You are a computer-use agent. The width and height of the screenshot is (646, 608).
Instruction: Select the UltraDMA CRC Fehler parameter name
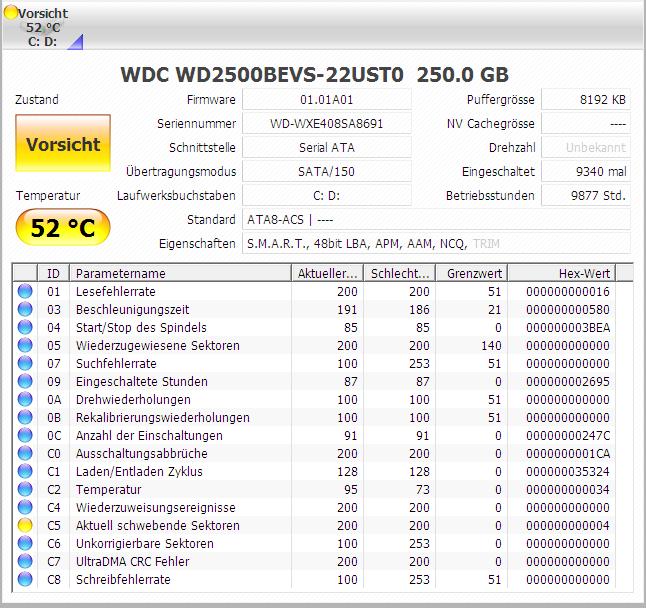[x=132, y=561]
